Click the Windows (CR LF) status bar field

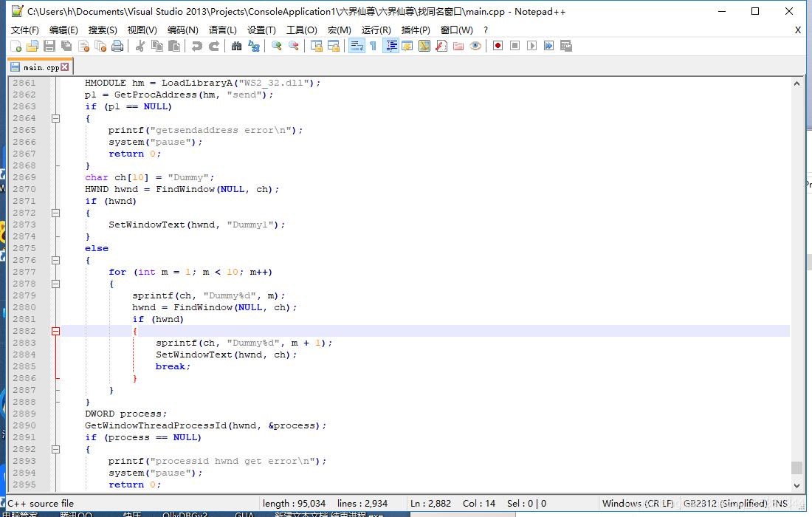pyautogui.click(x=638, y=504)
